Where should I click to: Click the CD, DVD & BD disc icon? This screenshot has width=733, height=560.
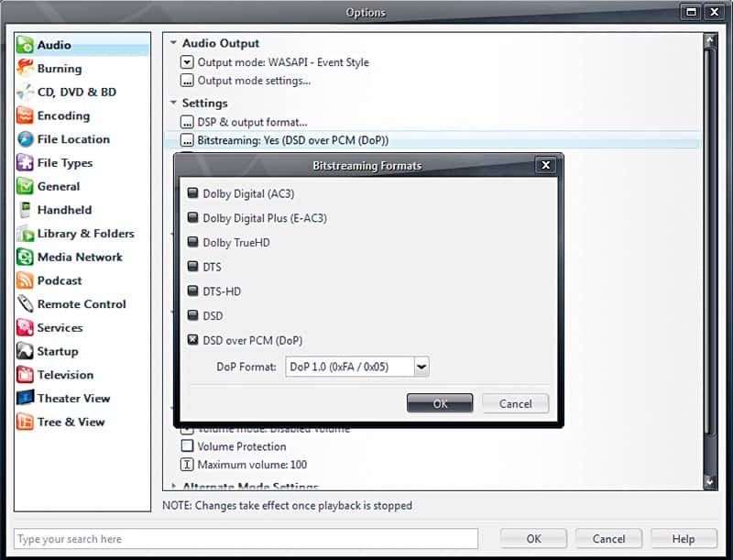[x=26, y=92]
